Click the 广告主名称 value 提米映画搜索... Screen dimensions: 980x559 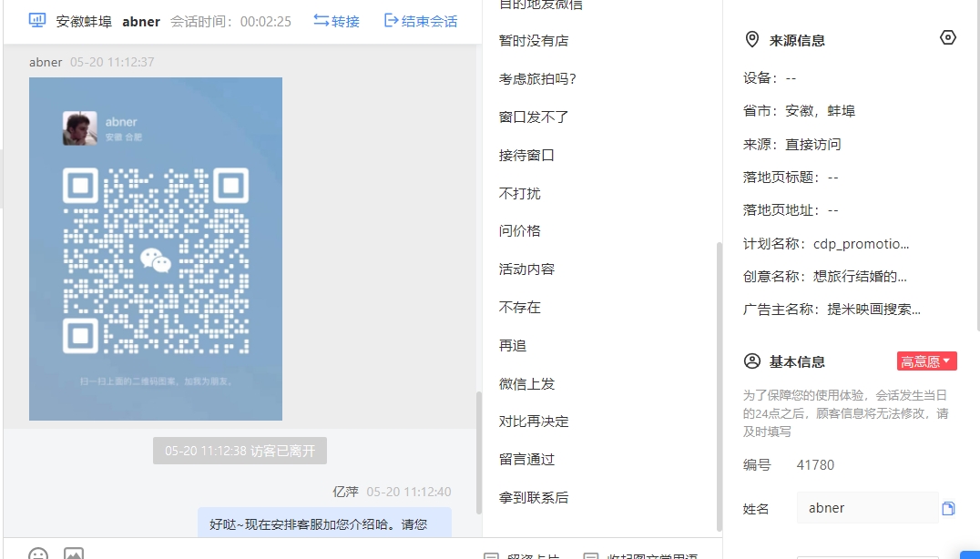(x=873, y=310)
